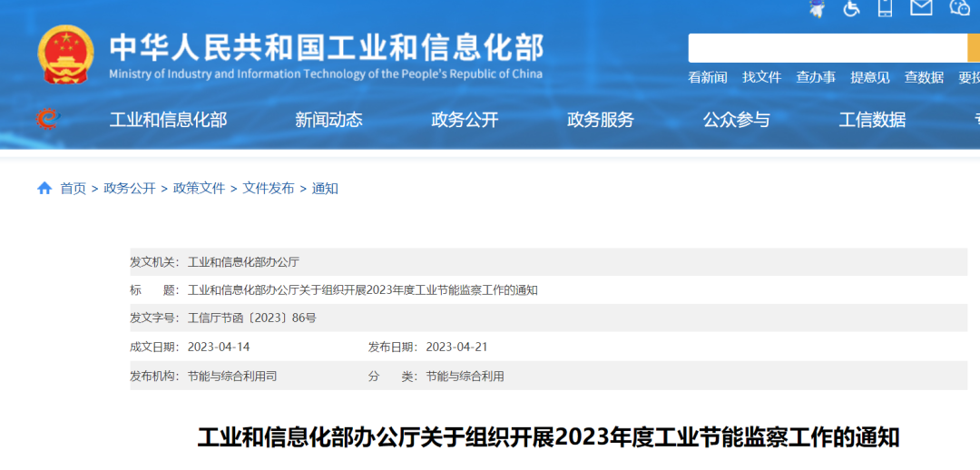This screenshot has height=470, width=980.
Task: Open 新闻动态 navigation menu
Action: coord(328,120)
